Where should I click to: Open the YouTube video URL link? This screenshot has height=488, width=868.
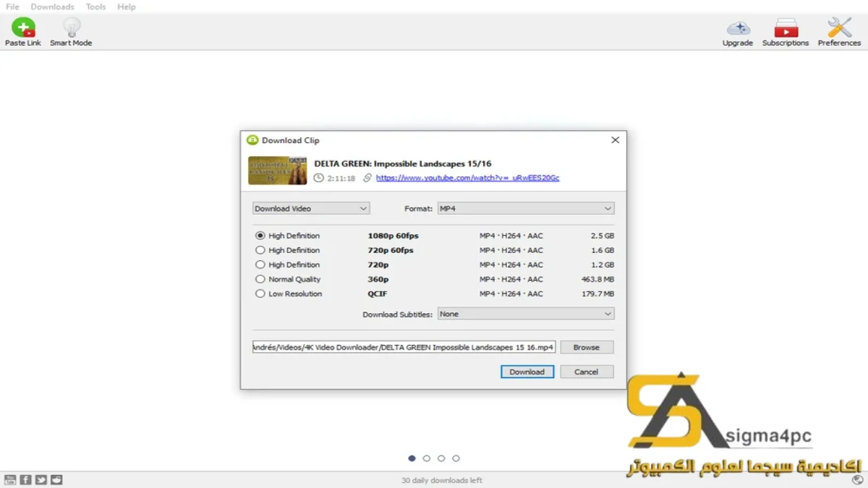(x=467, y=178)
